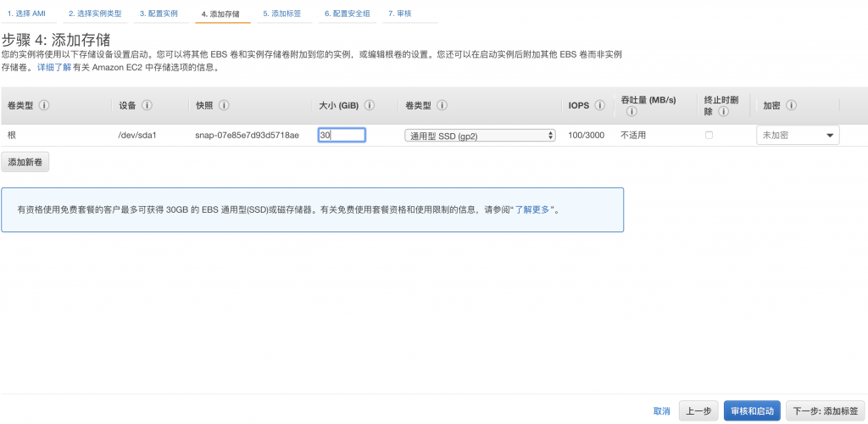Click the info icon beside the first 卷类型 header

tap(44, 105)
